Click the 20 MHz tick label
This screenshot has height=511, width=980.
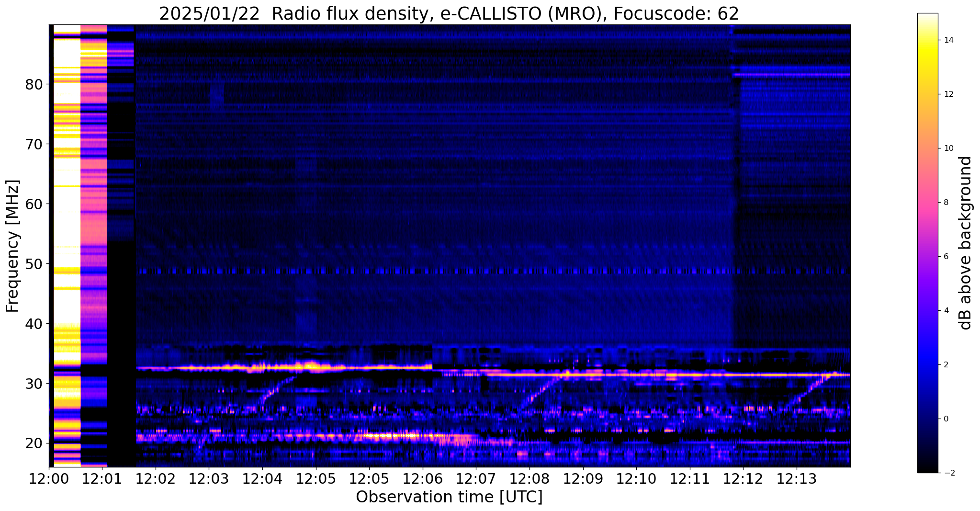(x=34, y=444)
